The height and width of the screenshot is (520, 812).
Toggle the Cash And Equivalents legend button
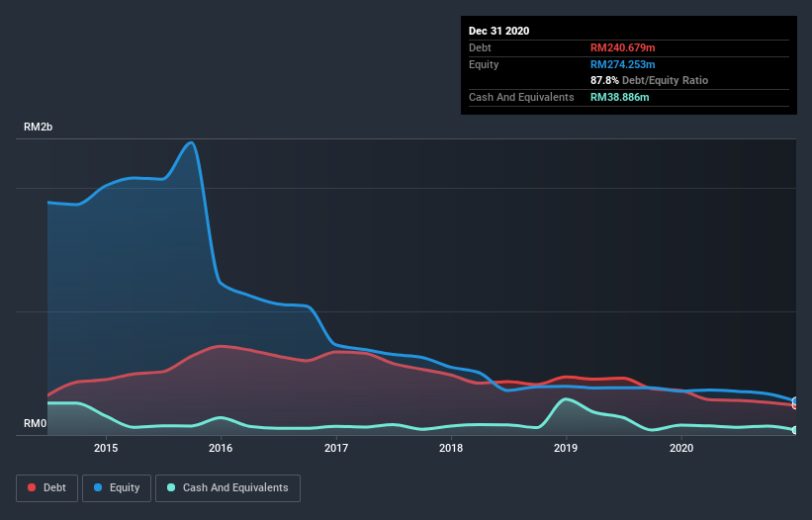pyautogui.click(x=227, y=488)
